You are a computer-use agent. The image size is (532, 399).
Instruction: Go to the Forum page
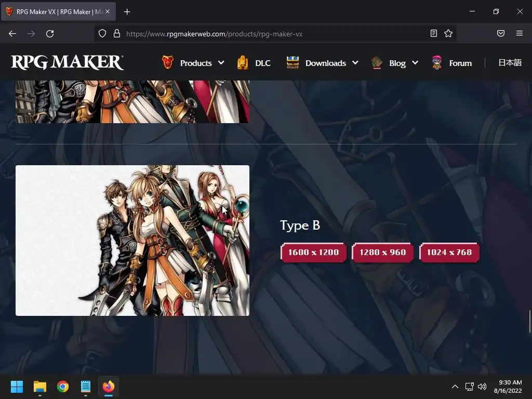pos(460,63)
